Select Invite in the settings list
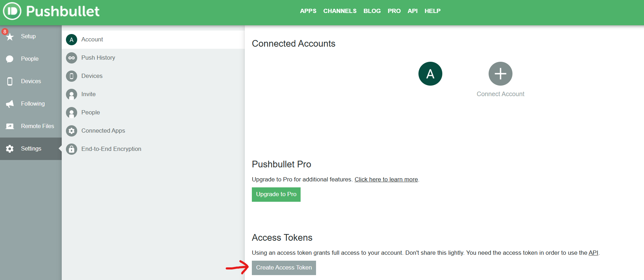The height and width of the screenshot is (280, 644). pyautogui.click(x=88, y=94)
